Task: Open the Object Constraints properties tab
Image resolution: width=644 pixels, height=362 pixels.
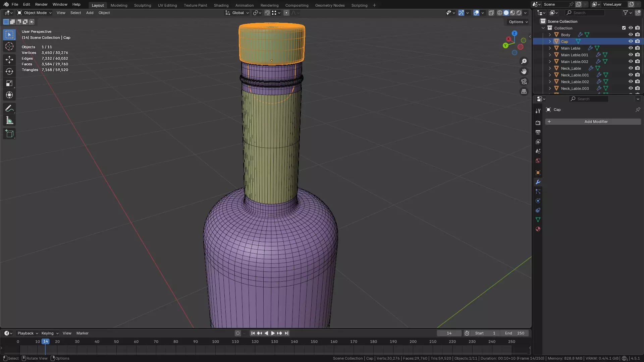Action: click(538, 210)
